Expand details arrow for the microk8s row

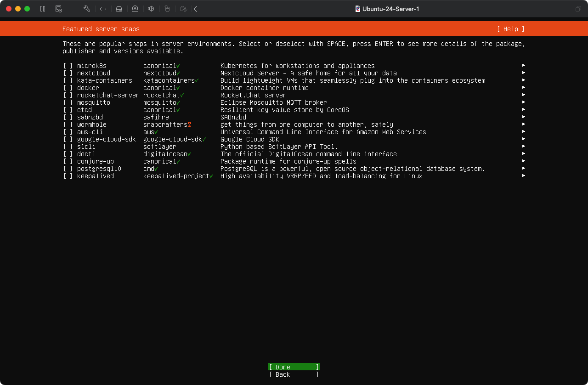click(x=524, y=65)
